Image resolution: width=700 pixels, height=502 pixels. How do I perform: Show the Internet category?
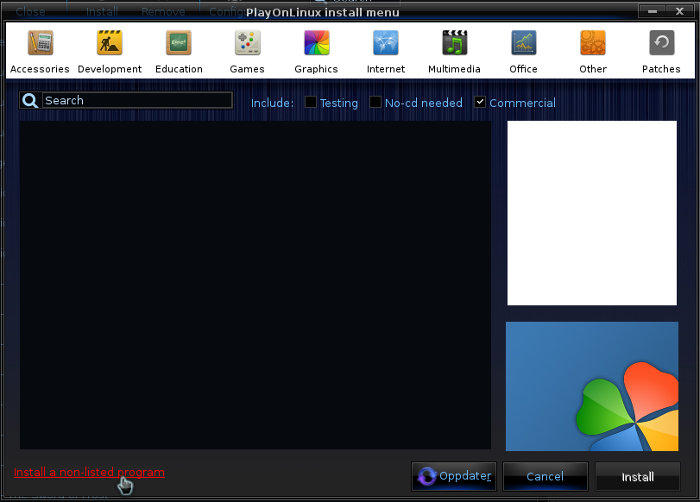click(x=386, y=51)
